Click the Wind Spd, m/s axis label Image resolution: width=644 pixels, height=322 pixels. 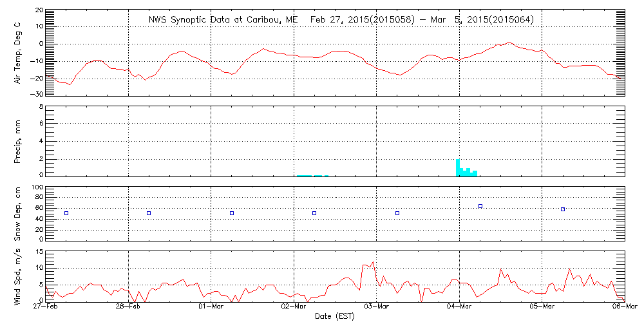click(x=18, y=275)
